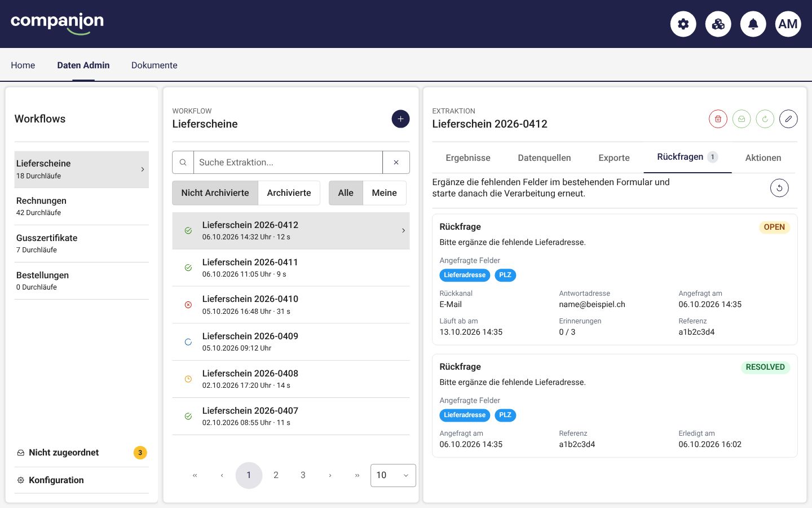This screenshot has height=508, width=812.
Task: Add new extraction with plus button
Action: pos(400,119)
